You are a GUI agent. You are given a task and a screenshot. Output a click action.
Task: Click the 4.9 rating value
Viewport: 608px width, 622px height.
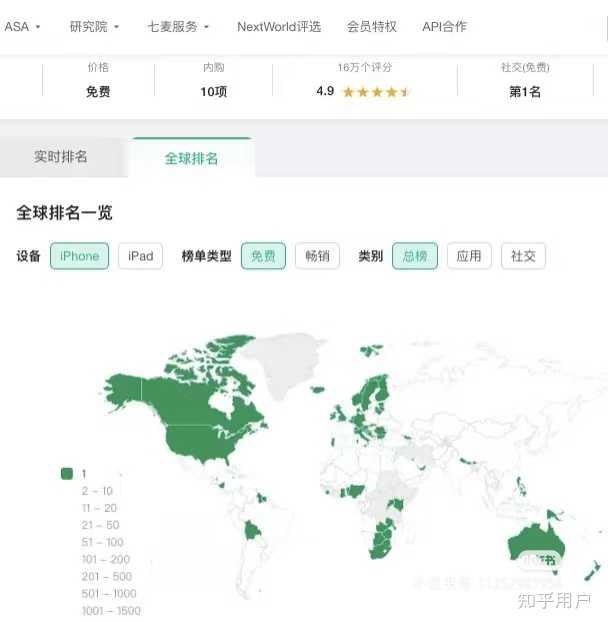[325, 91]
